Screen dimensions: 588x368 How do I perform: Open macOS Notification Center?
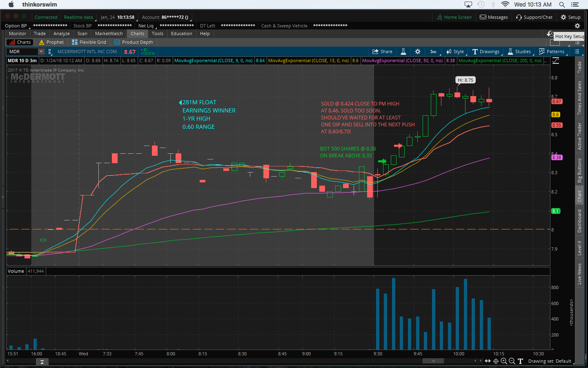pos(575,4)
